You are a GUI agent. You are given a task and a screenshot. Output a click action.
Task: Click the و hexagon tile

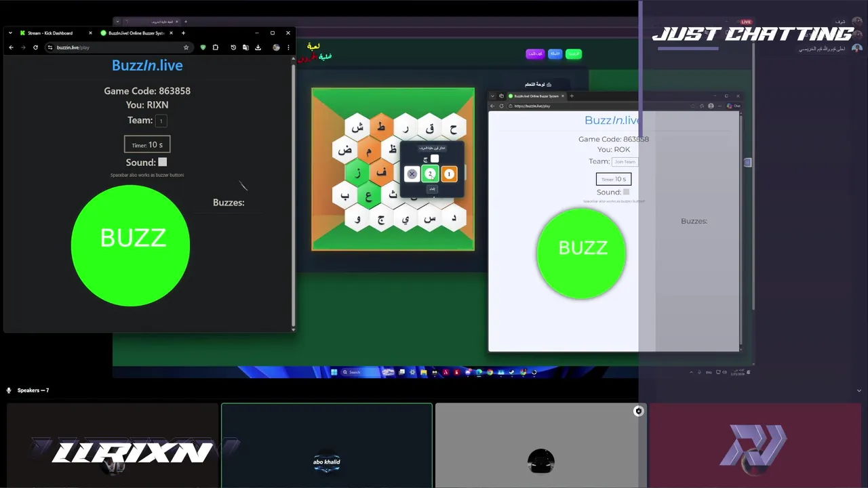click(x=357, y=218)
